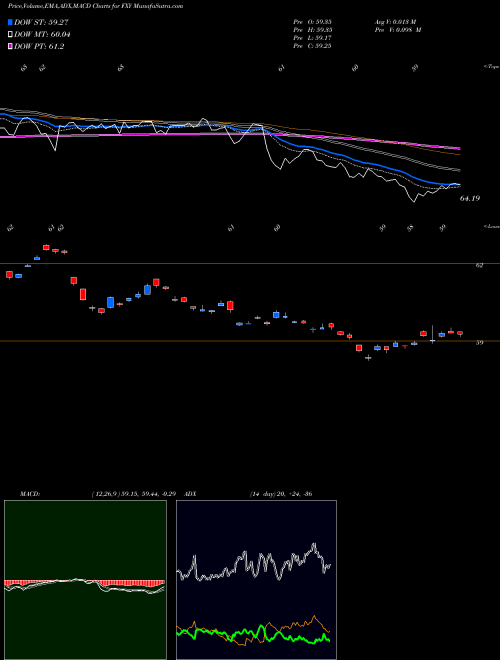Click the 'ADX' panel heading
This screenshot has height=660, width=500.
pos(191,494)
